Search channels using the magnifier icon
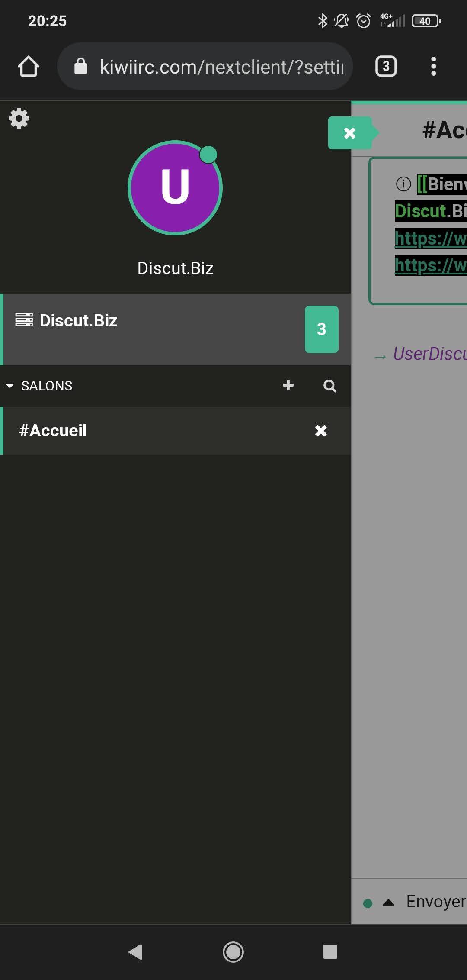This screenshot has height=980, width=467. (329, 386)
